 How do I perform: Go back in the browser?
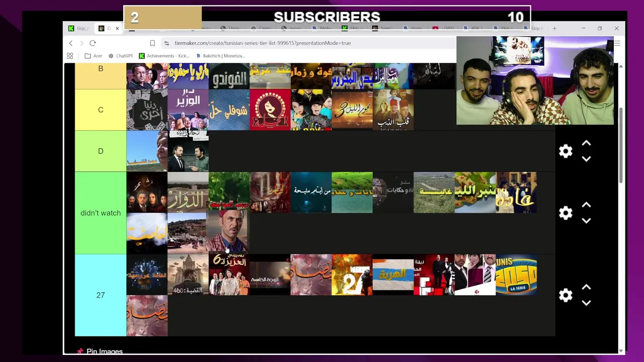point(71,43)
